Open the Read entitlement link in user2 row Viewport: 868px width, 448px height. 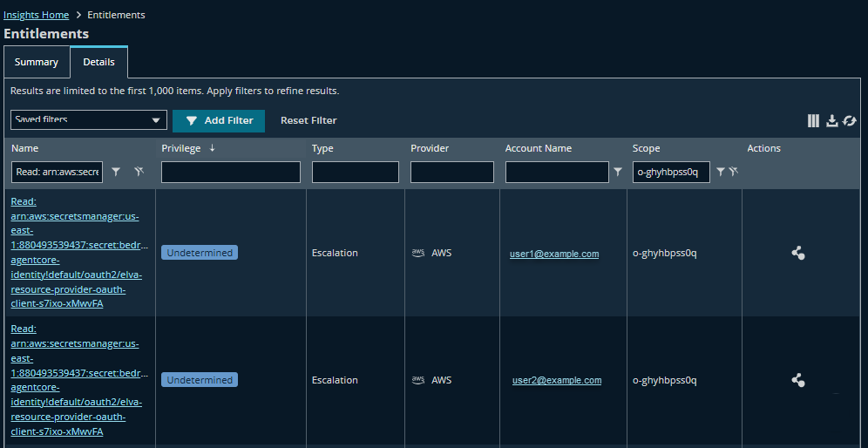(78, 380)
